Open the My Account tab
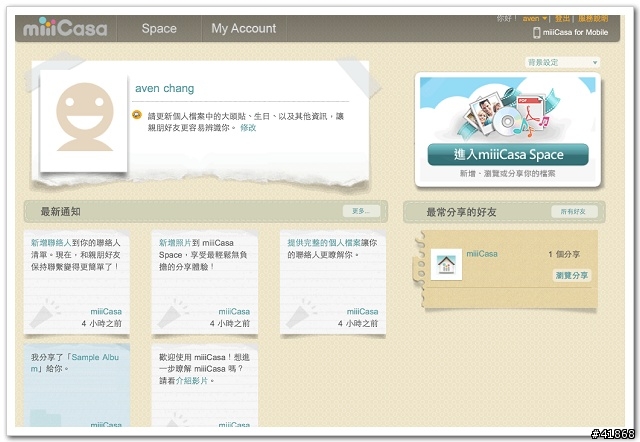 244,29
